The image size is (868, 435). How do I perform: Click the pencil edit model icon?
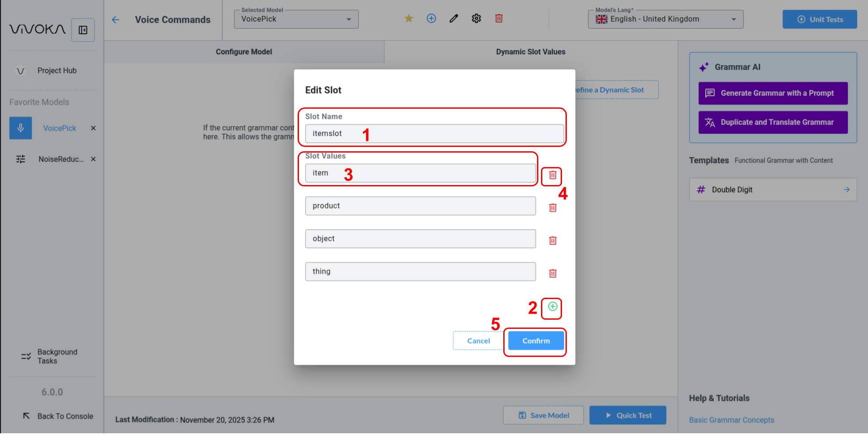(454, 18)
